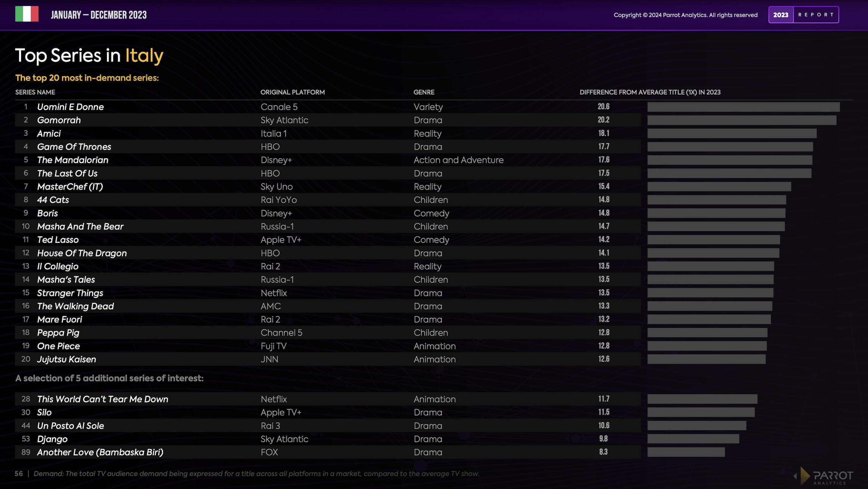Select the series 'Il Collegio'

(x=58, y=266)
